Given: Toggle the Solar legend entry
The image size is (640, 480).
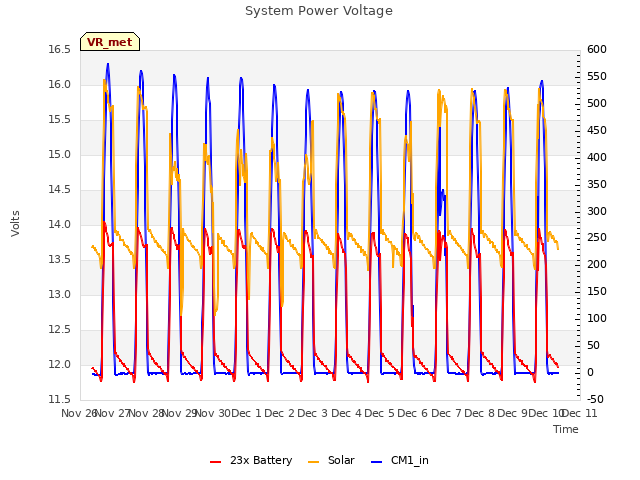Looking at the screenshot, I should tap(331, 460).
